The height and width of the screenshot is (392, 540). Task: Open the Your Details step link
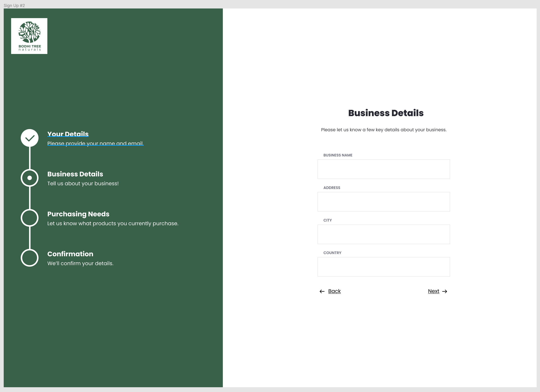[x=68, y=134]
